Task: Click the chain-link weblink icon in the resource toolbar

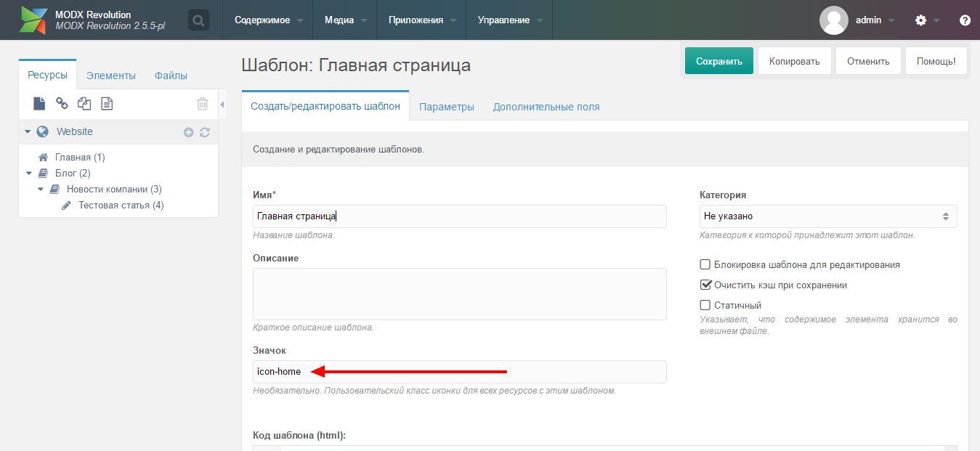Action: coord(62,104)
